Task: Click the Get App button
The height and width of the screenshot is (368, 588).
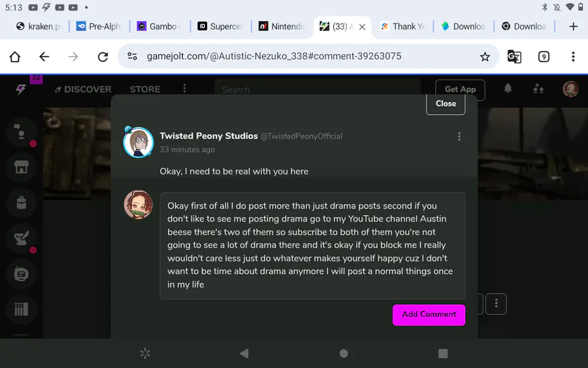Action: (460, 90)
